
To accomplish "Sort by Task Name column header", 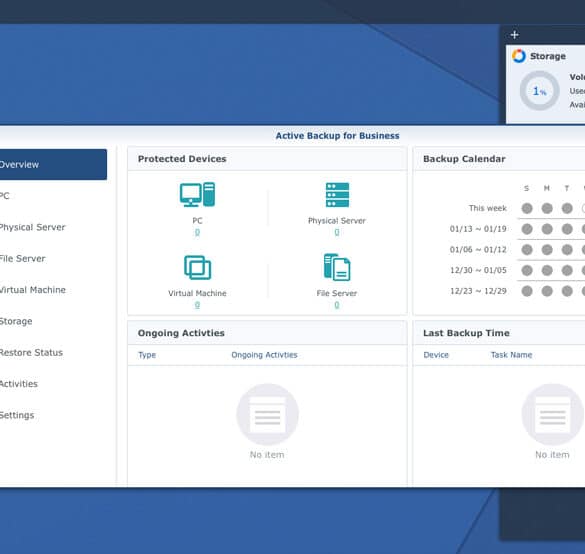I will [511, 355].
